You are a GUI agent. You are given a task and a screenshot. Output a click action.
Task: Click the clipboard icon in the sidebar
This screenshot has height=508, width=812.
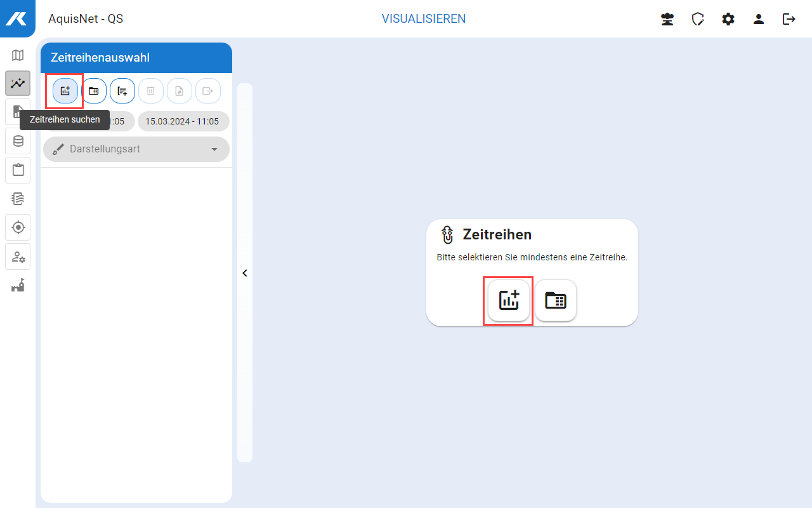pyautogui.click(x=18, y=170)
